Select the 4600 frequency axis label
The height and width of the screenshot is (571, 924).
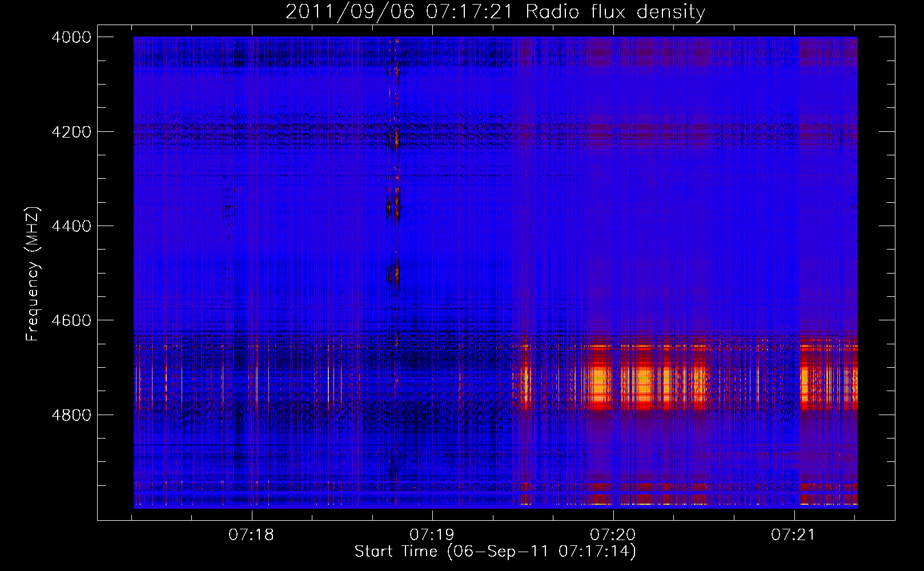tap(71, 320)
